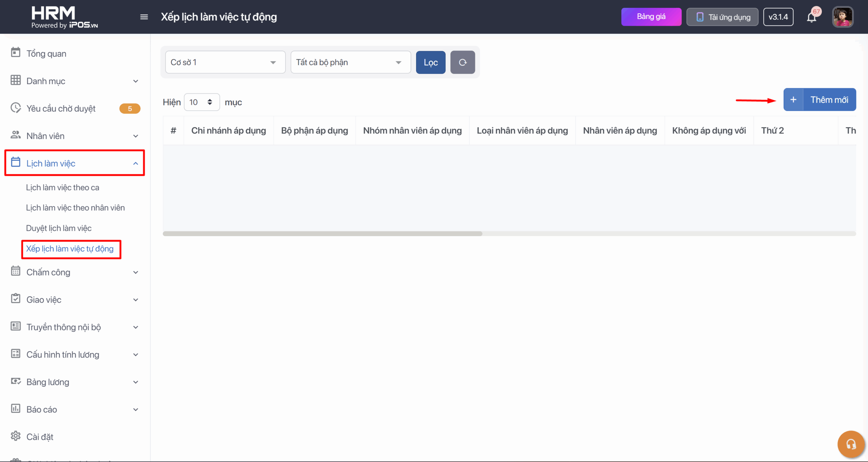The width and height of the screenshot is (868, 462).
Task: Select Duyệt lịch làm việc submenu item
Action: [x=59, y=228]
